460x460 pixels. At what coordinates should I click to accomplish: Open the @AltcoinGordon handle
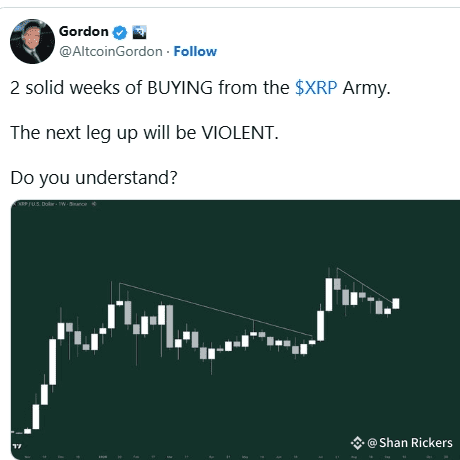point(111,51)
